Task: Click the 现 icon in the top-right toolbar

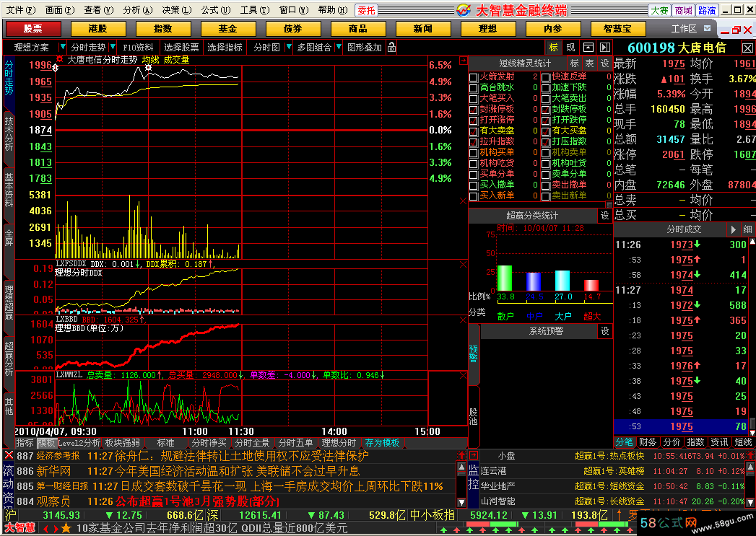Action: tap(571, 47)
